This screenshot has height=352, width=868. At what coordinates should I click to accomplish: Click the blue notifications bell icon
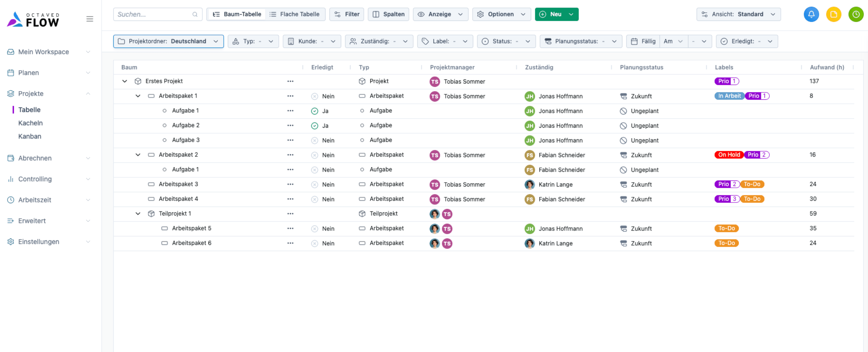pyautogui.click(x=811, y=14)
